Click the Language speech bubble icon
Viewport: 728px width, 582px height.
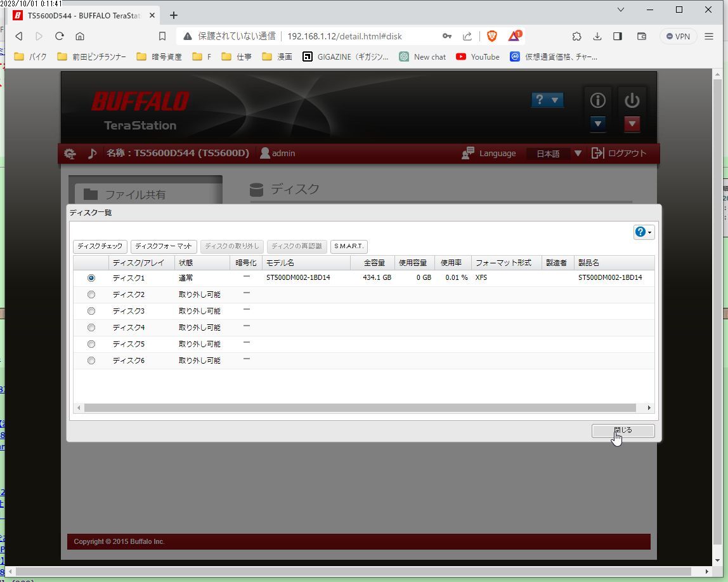pos(468,153)
